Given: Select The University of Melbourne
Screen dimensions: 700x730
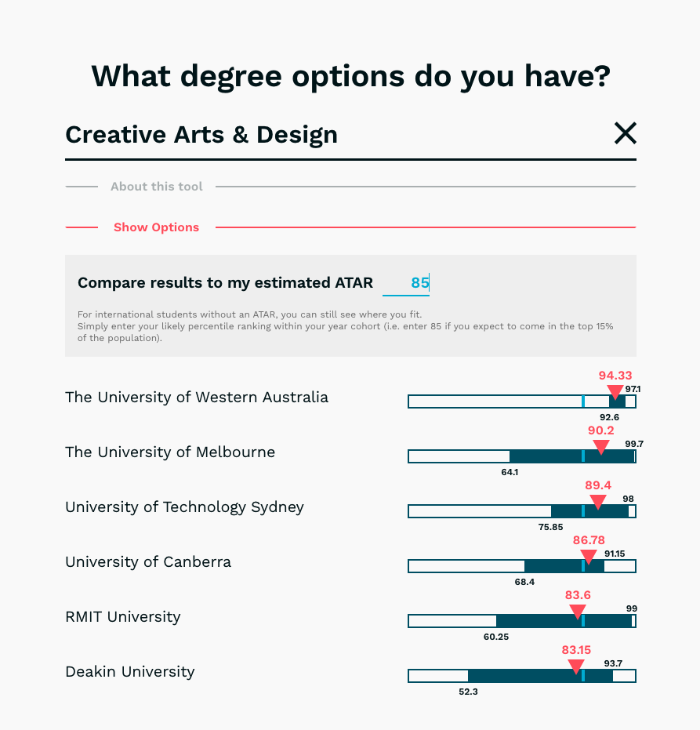Looking at the screenshot, I should coord(170,452).
